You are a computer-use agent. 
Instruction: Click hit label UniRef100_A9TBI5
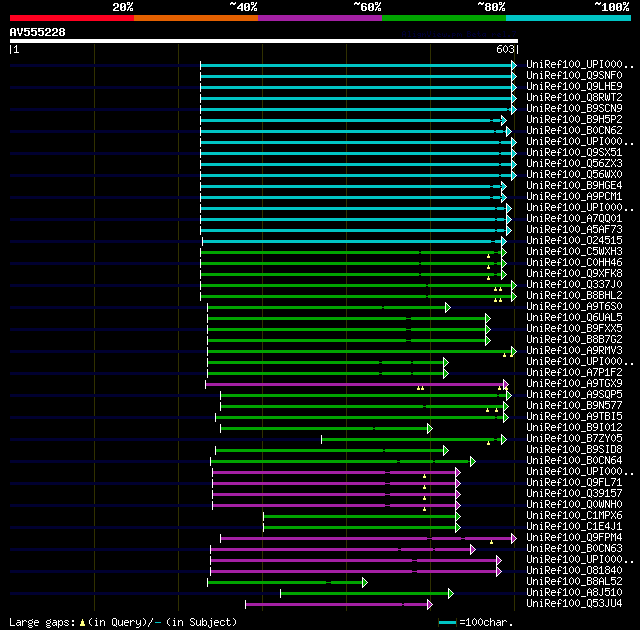[574, 417]
